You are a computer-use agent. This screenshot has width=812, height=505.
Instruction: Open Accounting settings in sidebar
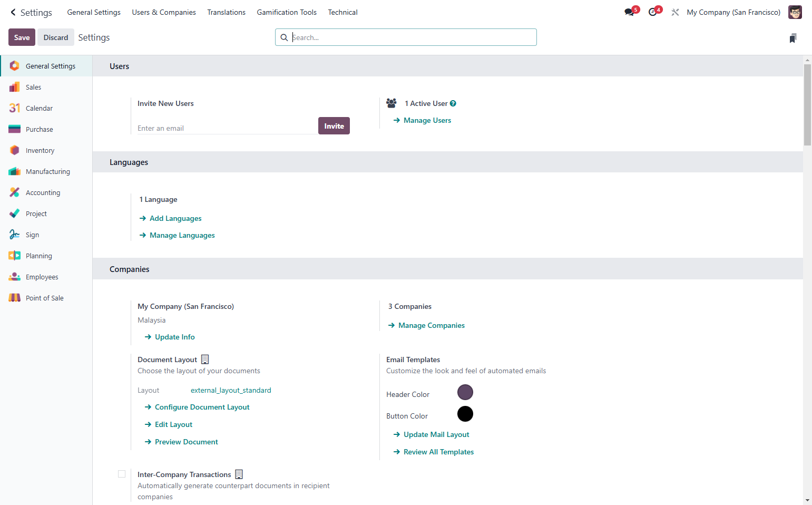(x=46, y=192)
